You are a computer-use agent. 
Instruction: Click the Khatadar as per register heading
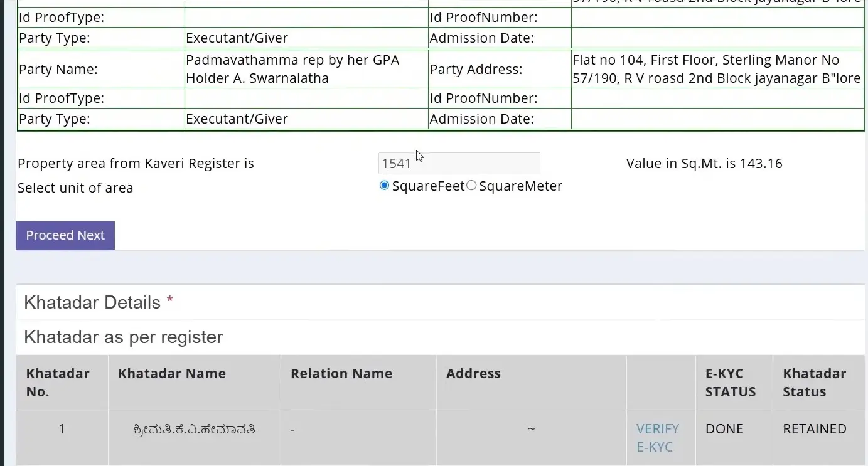[x=123, y=337]
